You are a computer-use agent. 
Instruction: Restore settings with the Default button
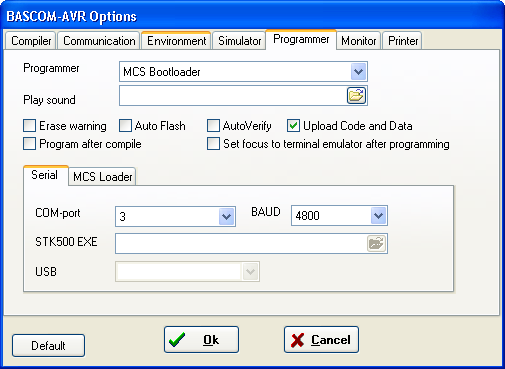pos(48,346)
